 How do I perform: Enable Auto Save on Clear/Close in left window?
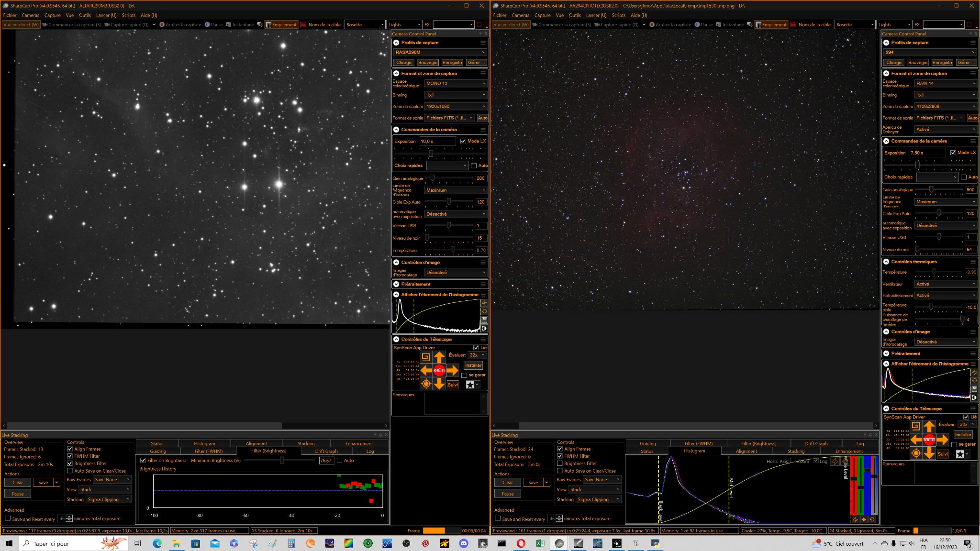(70, 471)
